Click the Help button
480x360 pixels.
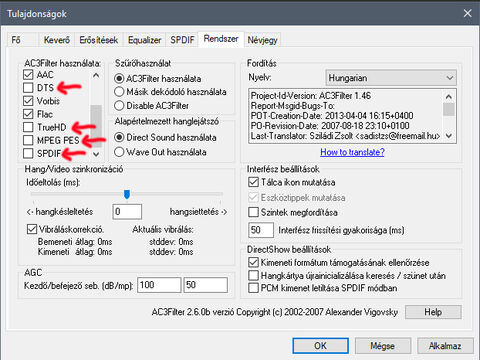tap(433, 312)
